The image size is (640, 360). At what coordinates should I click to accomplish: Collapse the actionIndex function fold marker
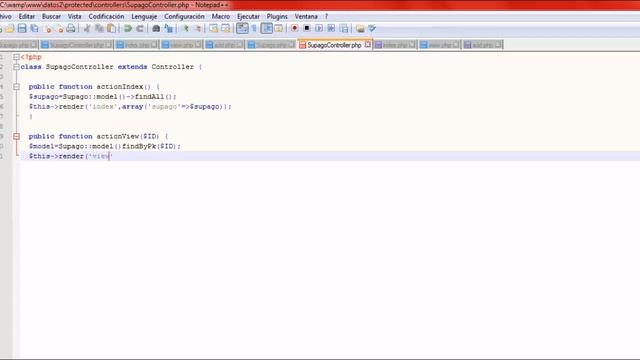coord(16,87)
